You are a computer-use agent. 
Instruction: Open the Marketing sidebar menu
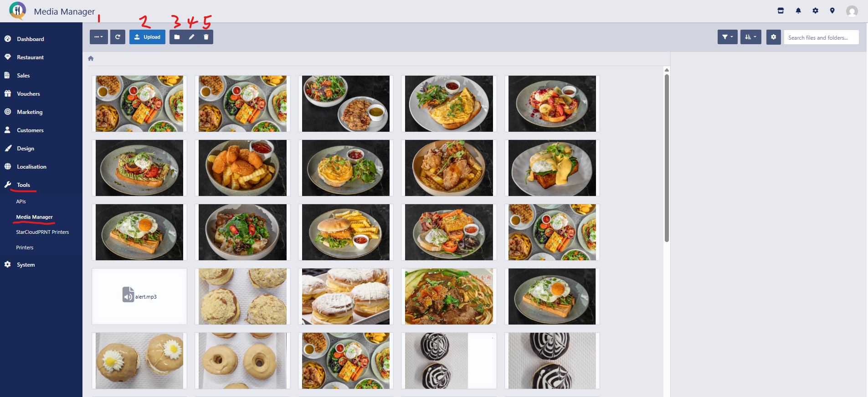coord(30,112)
